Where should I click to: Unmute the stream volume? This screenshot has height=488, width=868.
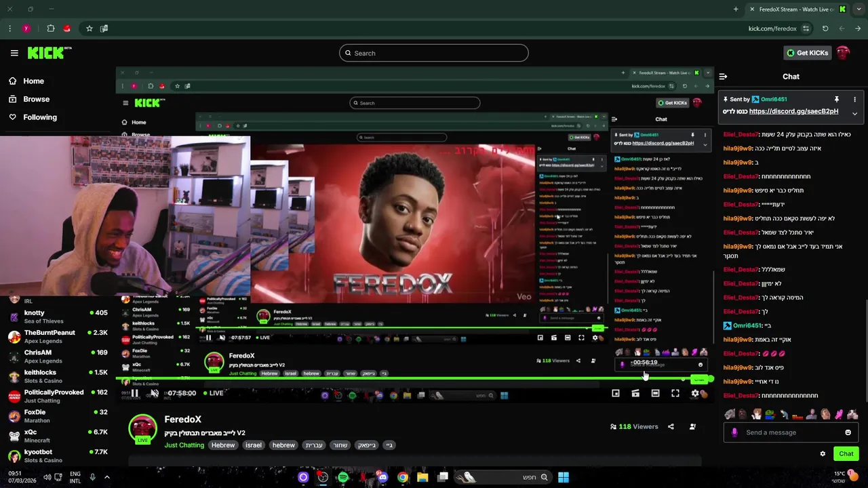pos(155,393)
